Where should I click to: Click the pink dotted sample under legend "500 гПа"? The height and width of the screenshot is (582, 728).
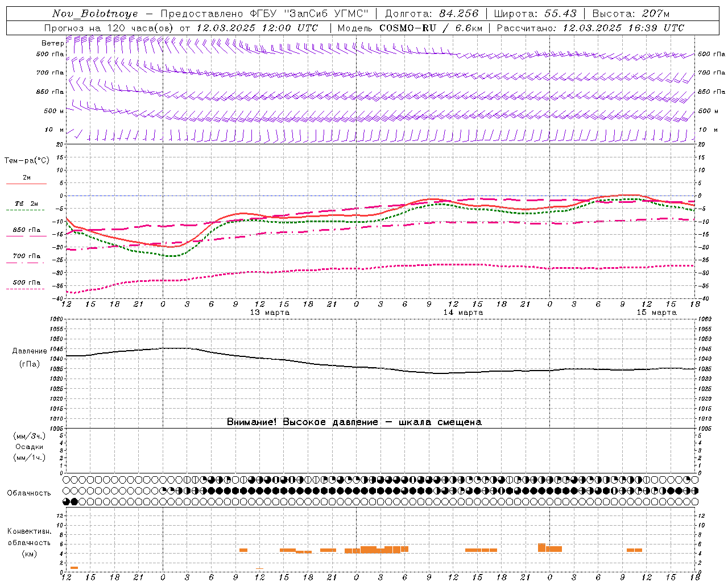click(x=25, y=289)
